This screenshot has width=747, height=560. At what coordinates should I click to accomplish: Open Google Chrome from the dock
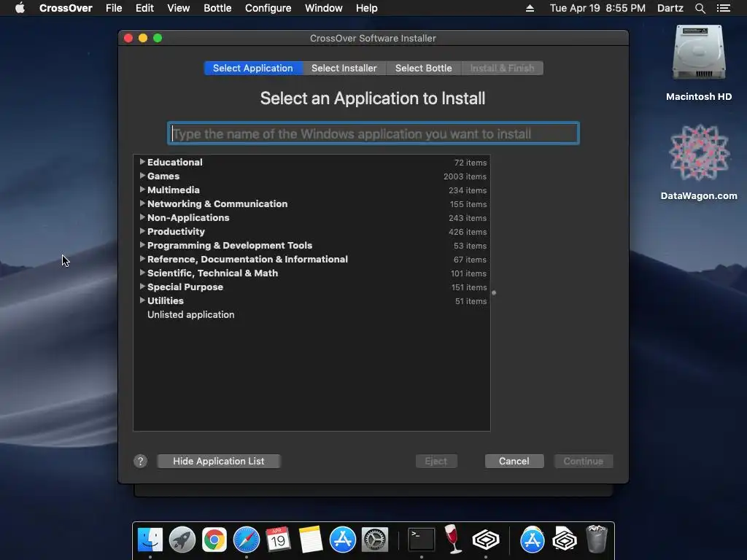click(x=214, y=540)
